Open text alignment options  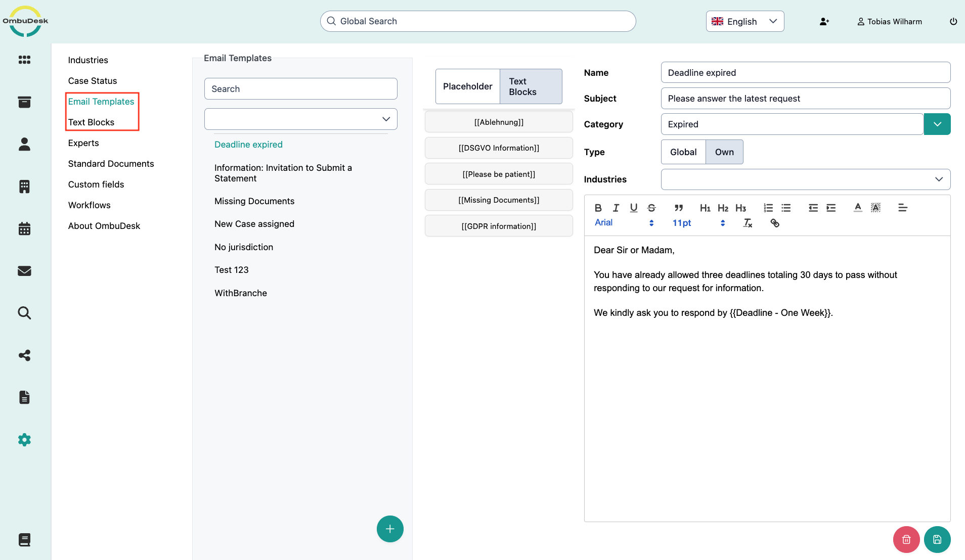click(x=903, y=208)
